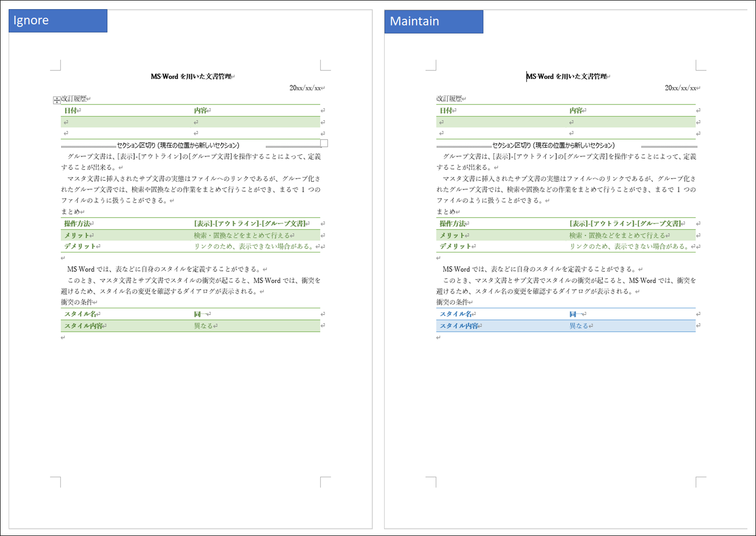Select the 'デメリット' cell in the Maintain page
The height and width of the screenshot is (536, 756).
[x=501, y=246]
